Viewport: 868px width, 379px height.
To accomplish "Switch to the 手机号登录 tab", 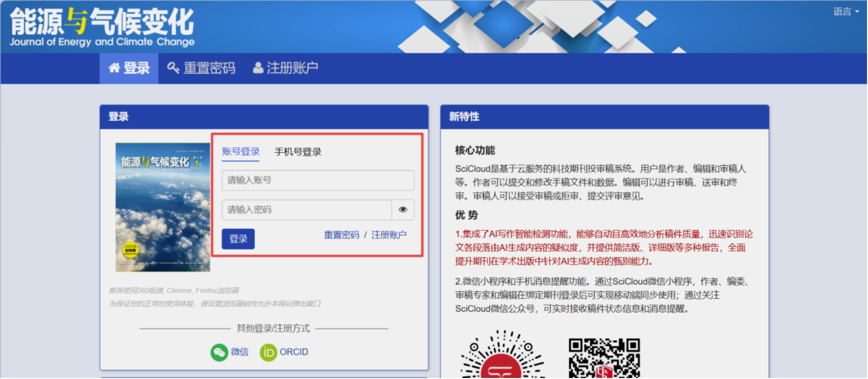I will pyautogui.click(x=298, y=152).
